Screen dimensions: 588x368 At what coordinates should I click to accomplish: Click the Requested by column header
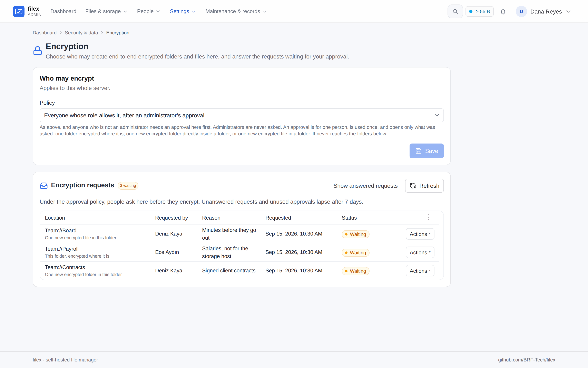tap(171, 218)
